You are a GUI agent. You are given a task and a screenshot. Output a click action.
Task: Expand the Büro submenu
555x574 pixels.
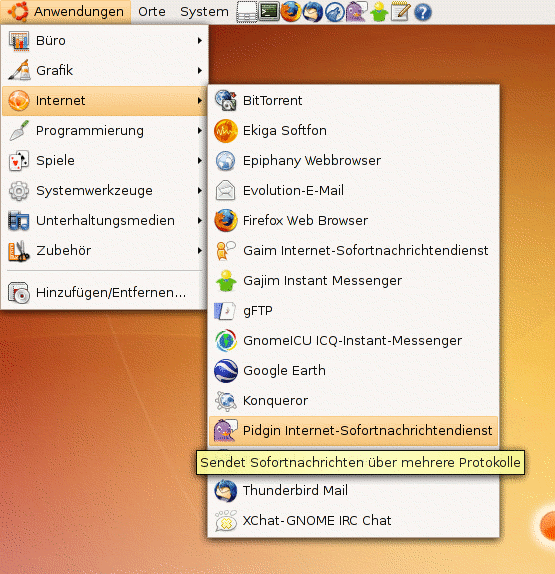(105, 41)
